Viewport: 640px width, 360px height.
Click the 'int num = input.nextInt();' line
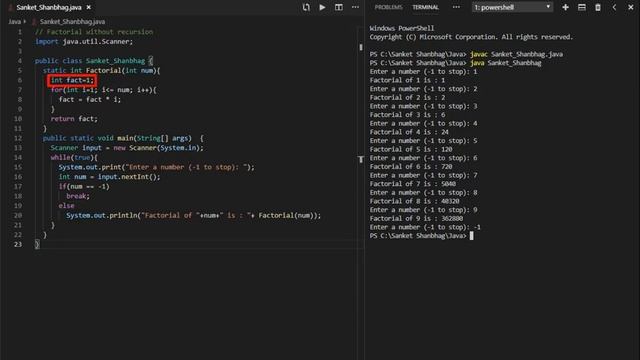(109, 177)
